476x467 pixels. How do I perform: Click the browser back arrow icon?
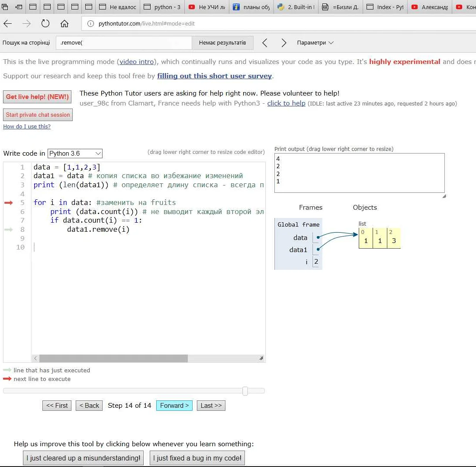(x=8, y=23)
